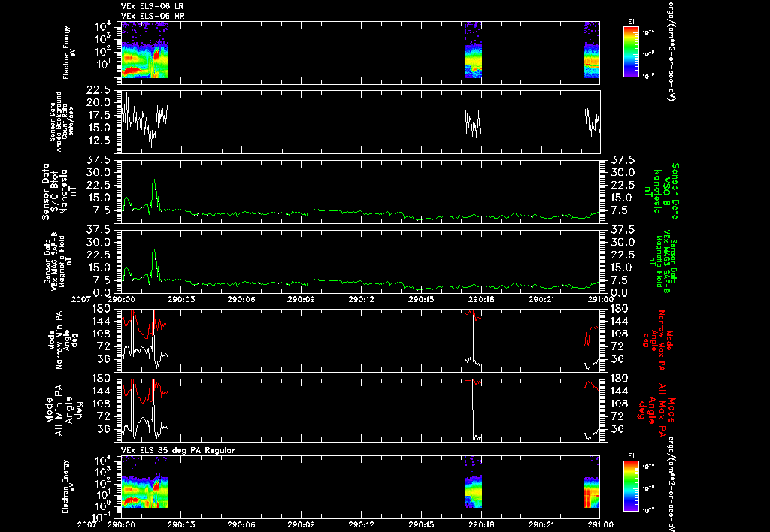The width and height of the screenshot is (770, 532).
Task: Click the '20.0' tick on the count rate axis
Action: [100, 103]
